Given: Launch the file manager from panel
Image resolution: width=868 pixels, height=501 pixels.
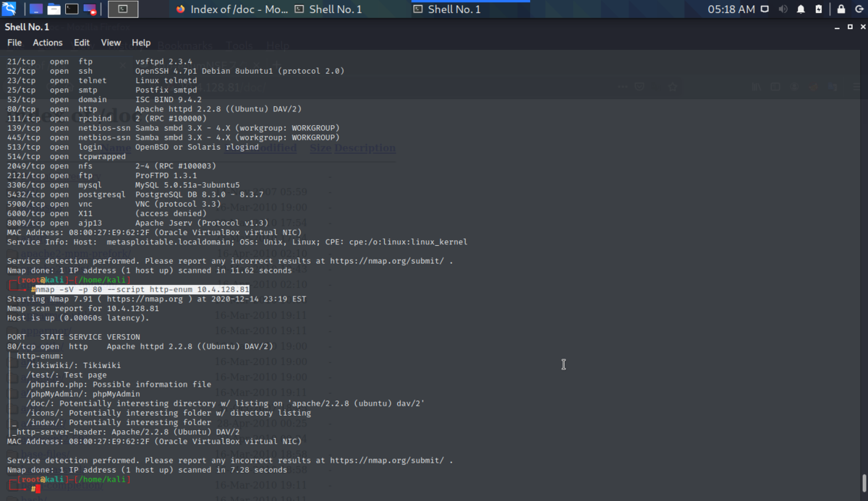Looking at the screenshot, I should coord(54,9).
